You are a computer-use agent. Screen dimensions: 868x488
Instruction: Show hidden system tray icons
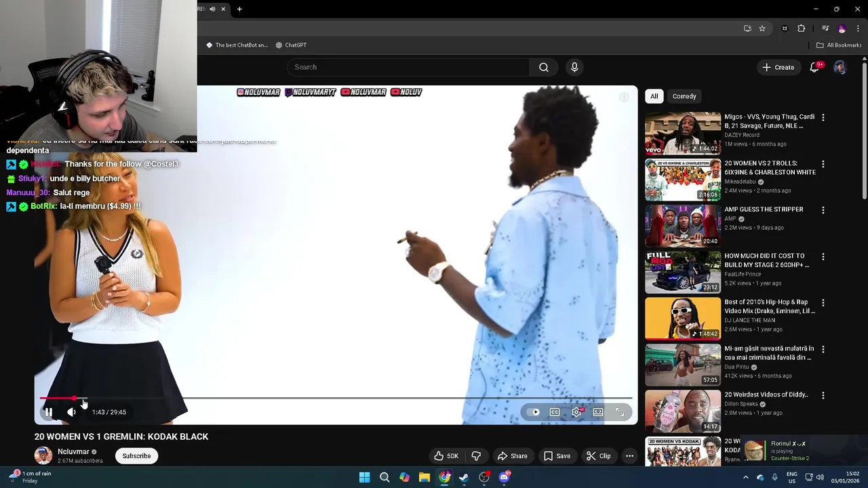coord(745,477)
